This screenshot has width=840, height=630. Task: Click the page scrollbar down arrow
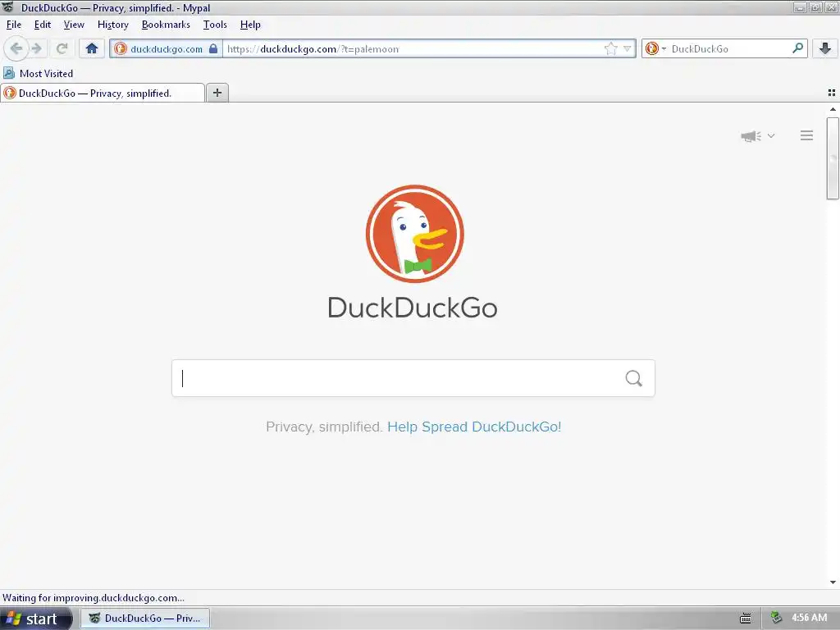click(x=833, y=582)
